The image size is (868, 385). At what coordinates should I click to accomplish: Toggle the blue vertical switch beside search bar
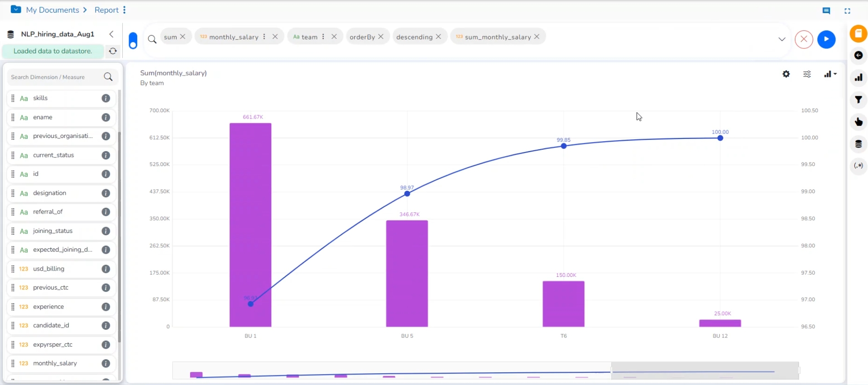[x=133, y=40]
